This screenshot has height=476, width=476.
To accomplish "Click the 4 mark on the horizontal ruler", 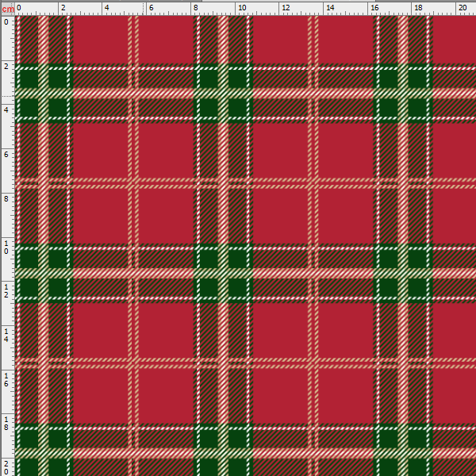I will coord(106,8).
